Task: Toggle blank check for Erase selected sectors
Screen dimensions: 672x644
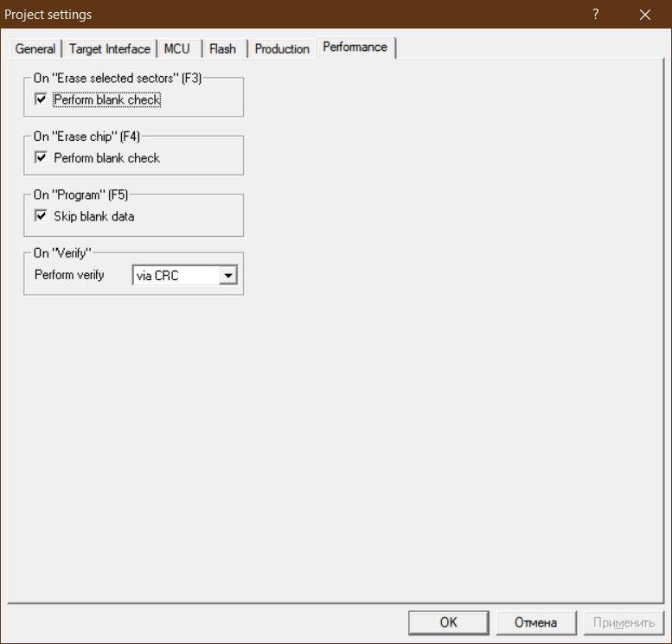Action: point(41,99)
